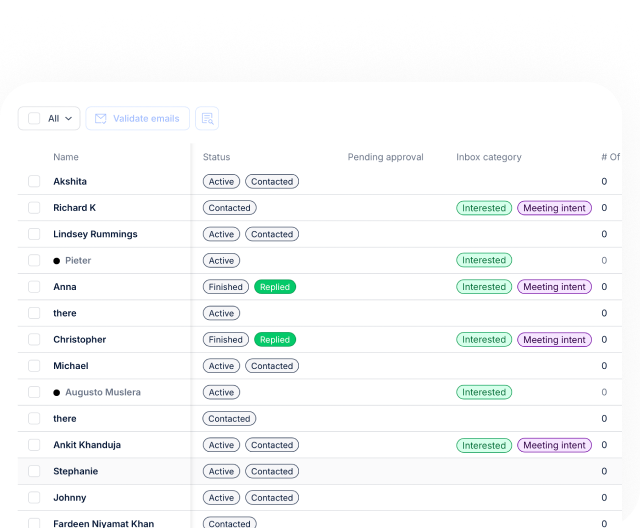Viewport: 640px width, 528px height.
Task: Click the envelope icon in Validate emails
Action: (x=100, y=118)
